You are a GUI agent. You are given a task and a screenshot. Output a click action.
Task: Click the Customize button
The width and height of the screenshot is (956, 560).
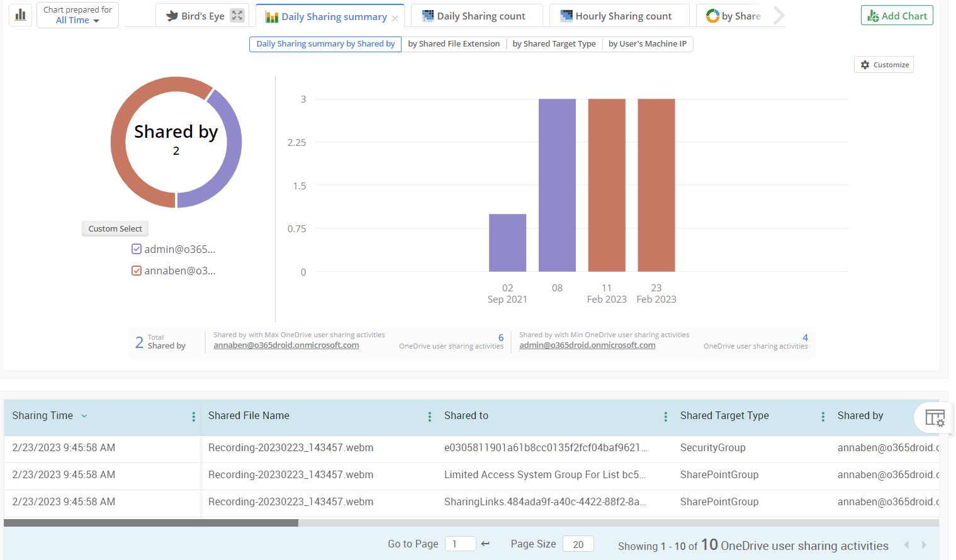(884, 65)
